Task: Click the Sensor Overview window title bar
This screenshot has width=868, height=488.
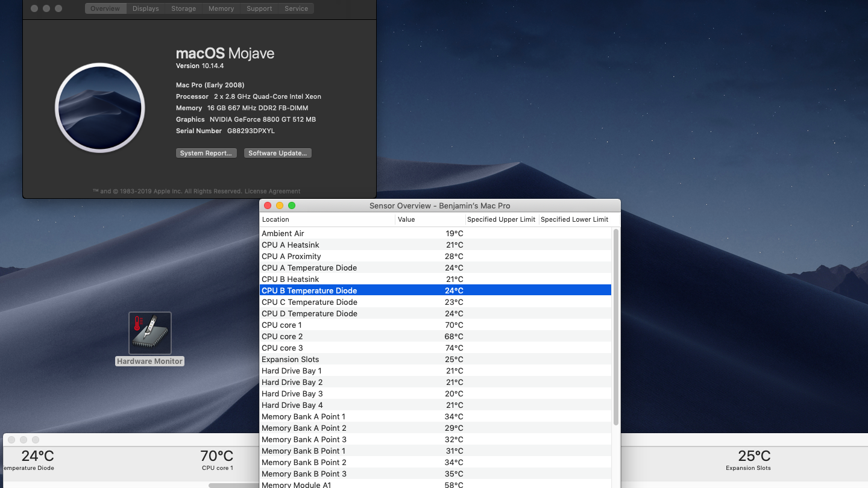Action: (x=440, y=205)
